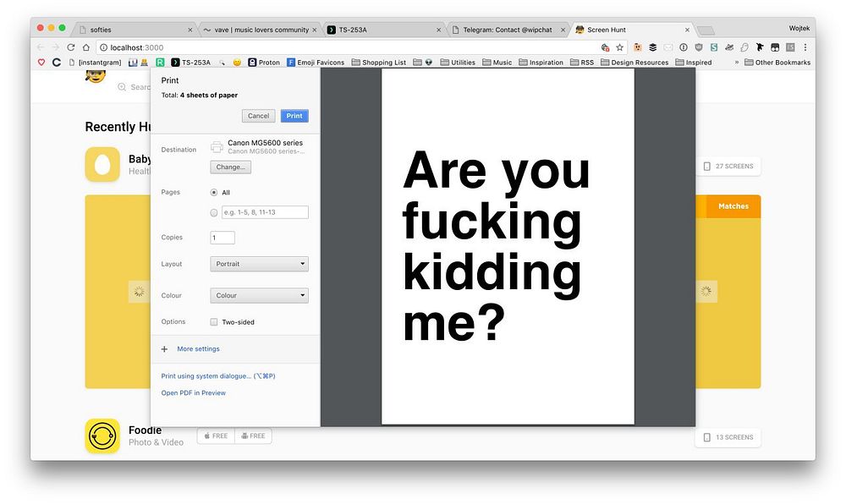Click the Canon printer icon

coord(217,147)
